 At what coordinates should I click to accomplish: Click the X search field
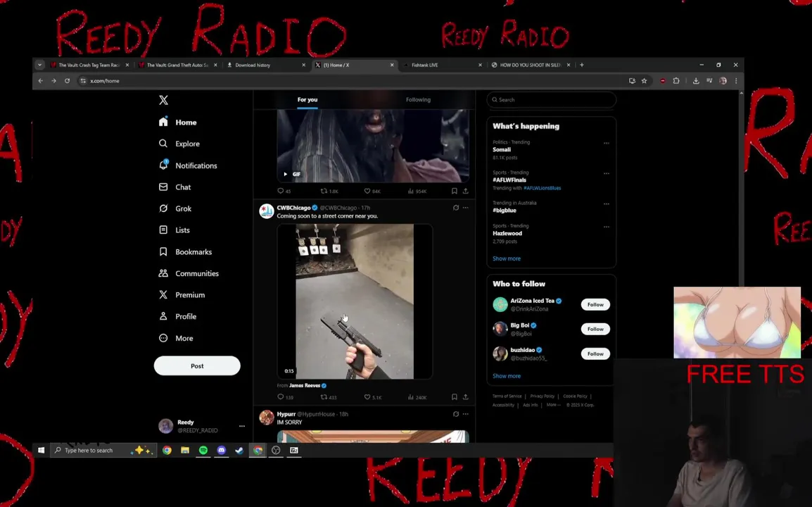[x=552, y=99]
